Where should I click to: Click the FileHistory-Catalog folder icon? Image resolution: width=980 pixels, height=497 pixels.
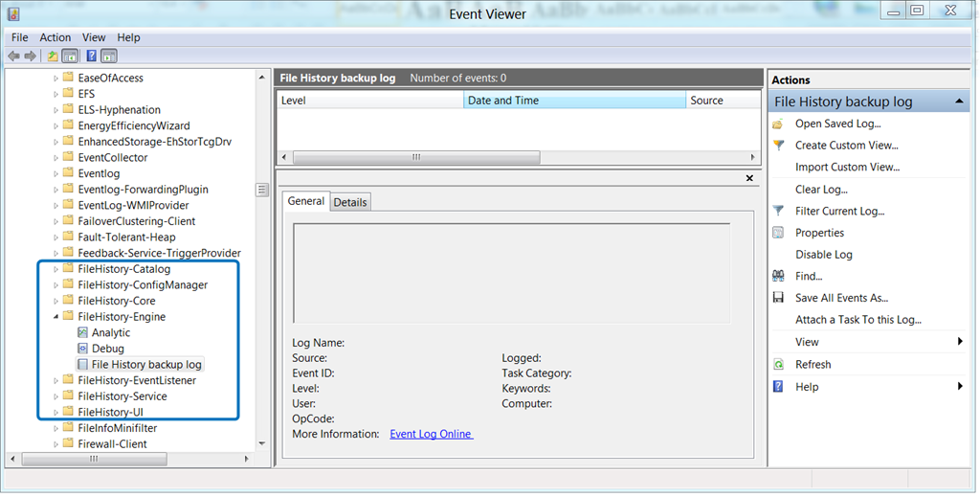coord(68,269)
